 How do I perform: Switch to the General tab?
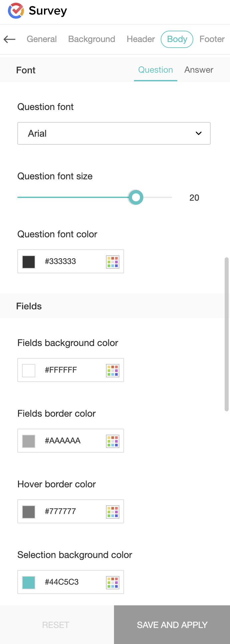tap(42, 39)
